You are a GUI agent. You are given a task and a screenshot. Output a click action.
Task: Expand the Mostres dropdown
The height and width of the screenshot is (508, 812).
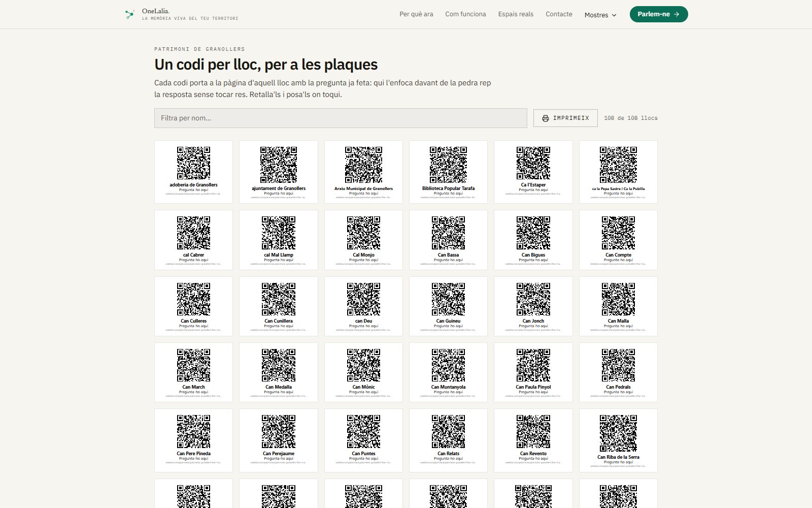click(x=600, y=15)
